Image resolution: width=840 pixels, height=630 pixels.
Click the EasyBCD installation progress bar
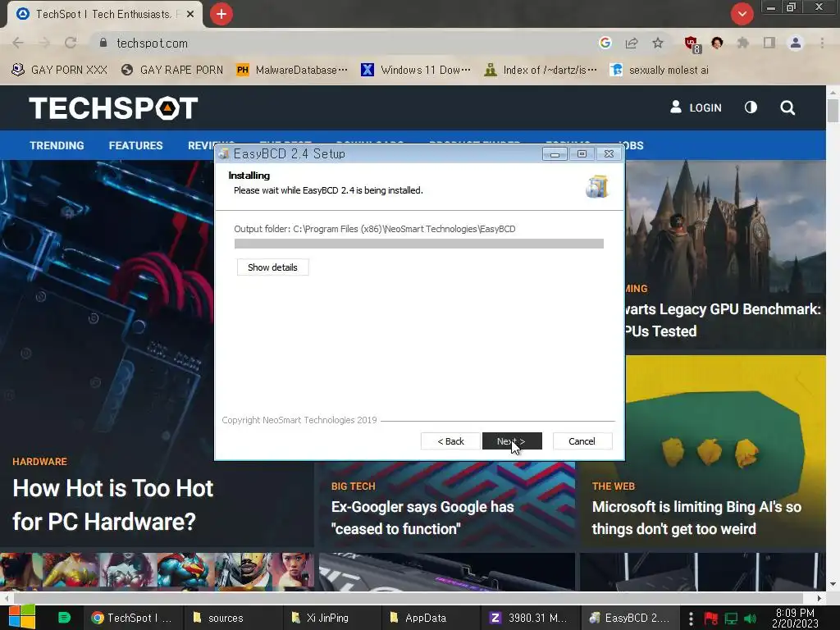419,244
